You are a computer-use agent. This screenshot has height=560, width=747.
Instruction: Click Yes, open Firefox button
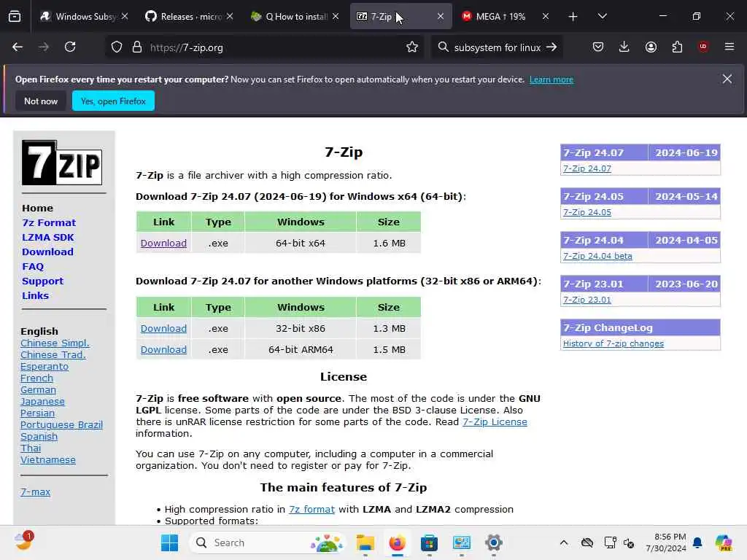(113, 101)
